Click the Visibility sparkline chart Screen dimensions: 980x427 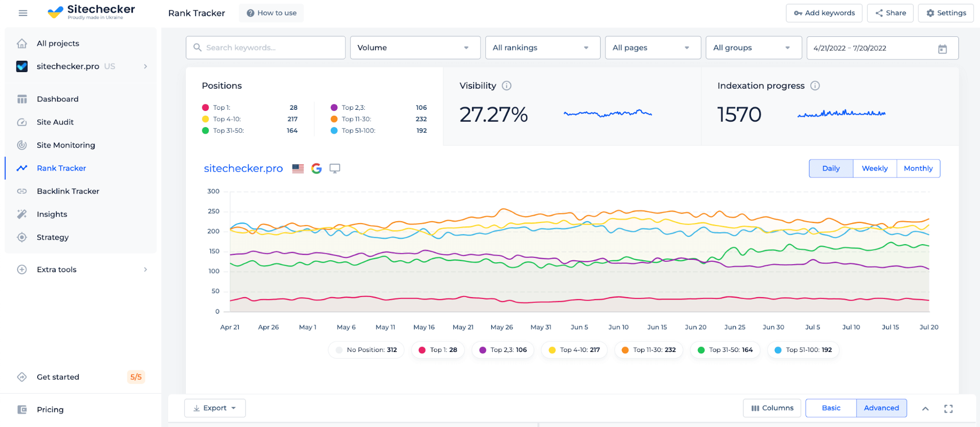coord(608,114)
